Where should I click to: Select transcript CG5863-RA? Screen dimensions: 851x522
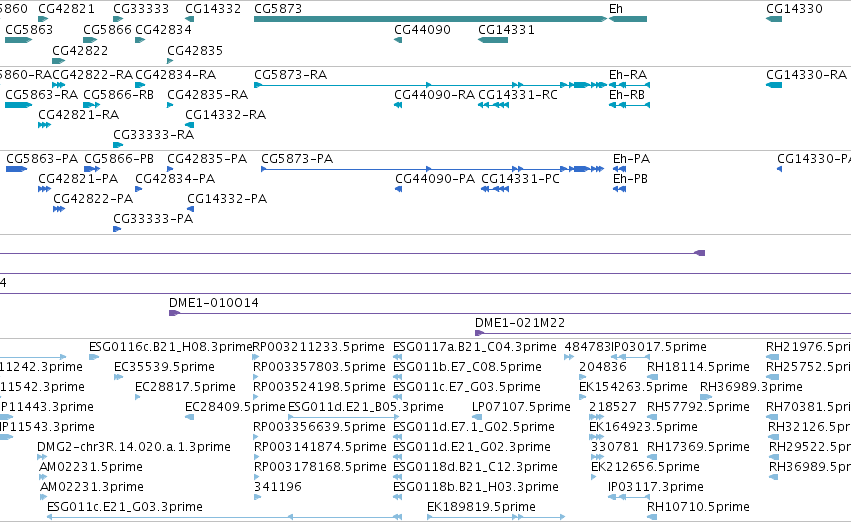[x=18, y=105]
